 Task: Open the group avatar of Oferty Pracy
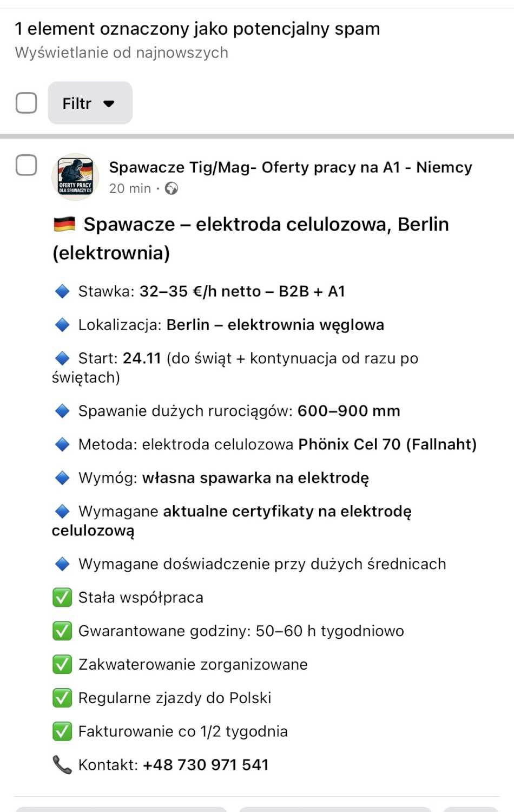pos(76,176)
